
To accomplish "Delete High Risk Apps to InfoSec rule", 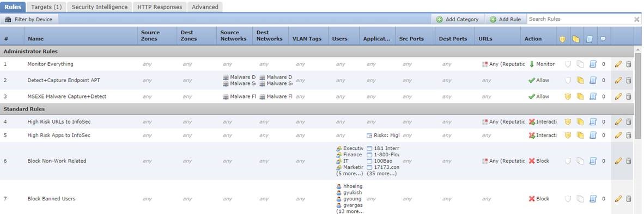I will point(628,135).
